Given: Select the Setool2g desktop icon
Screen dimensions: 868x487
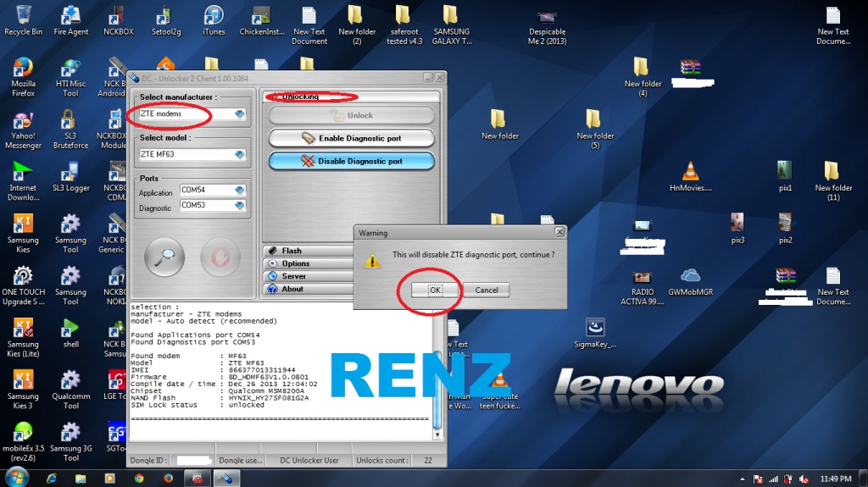Looking at the screenshot, I should (x=166, y=20).
